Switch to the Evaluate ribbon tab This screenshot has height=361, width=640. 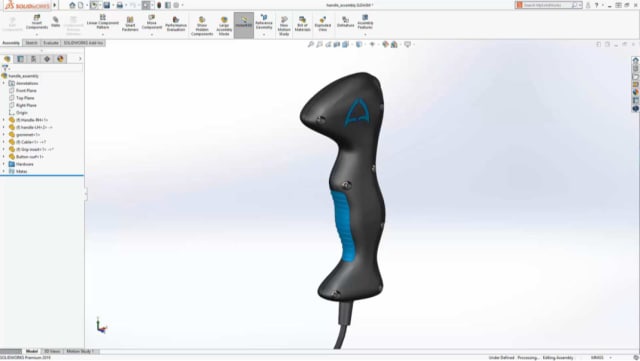pos(51,43)
